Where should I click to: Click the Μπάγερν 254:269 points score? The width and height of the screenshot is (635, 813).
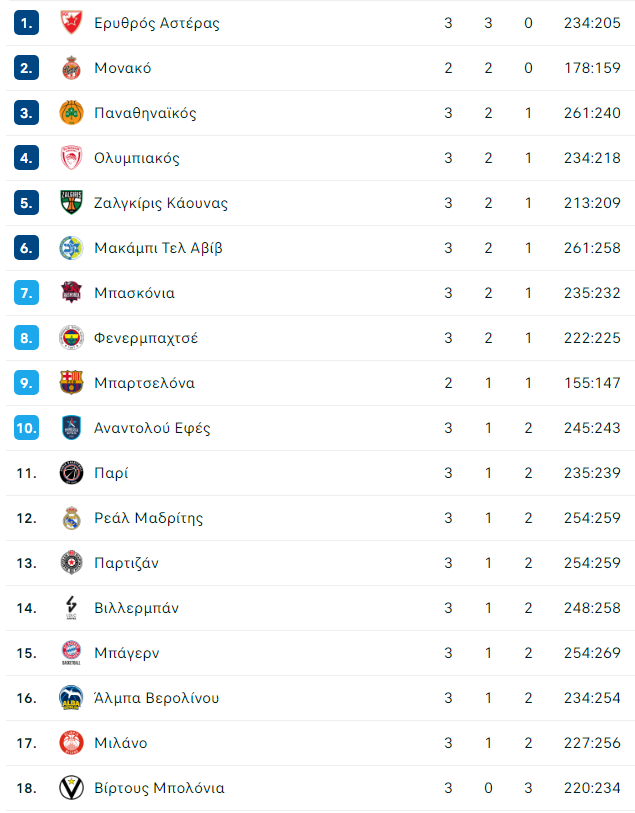pyautogui.click(x=592, y=653)
